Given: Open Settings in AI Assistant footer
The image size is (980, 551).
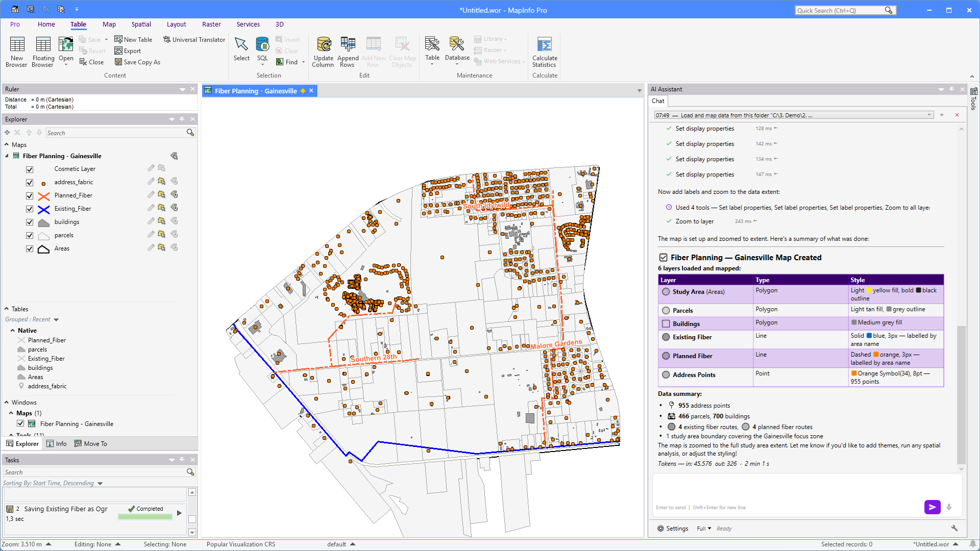Looking at the screenshot, I should pos(673,529).
